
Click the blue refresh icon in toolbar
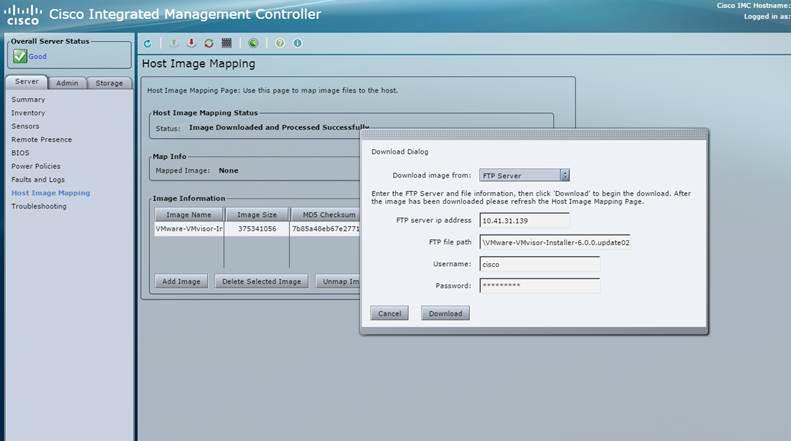pyautogui.click(x=147, y=43)
